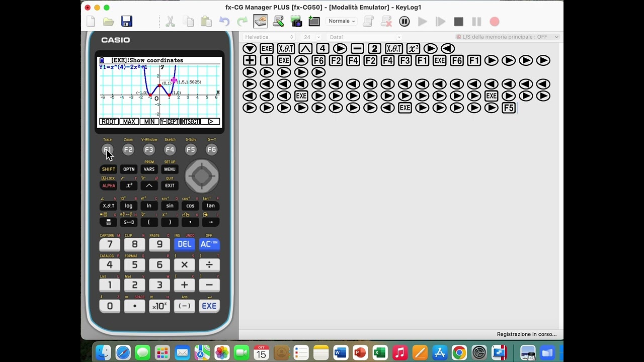The width and height of the screenshot is (644, 362).
Task: Select ROOT on the calculator screen menu
Action: point(109,122)
